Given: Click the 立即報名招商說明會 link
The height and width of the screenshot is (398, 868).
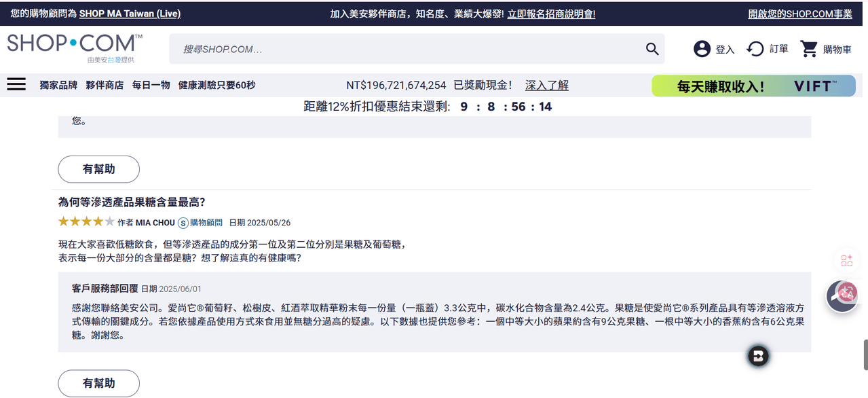Looking at the screenshot, I should pos(551,14).
